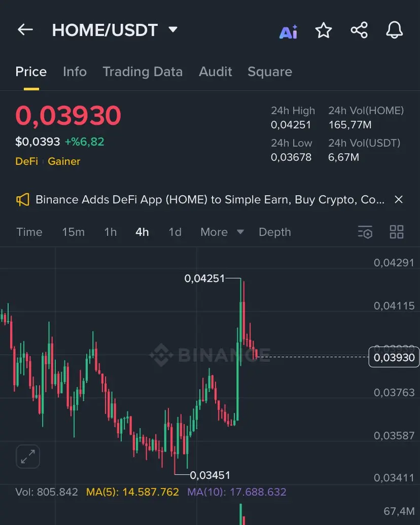
Task: Tap the +%6,82 change value
Action: click(x=84, y=142)
